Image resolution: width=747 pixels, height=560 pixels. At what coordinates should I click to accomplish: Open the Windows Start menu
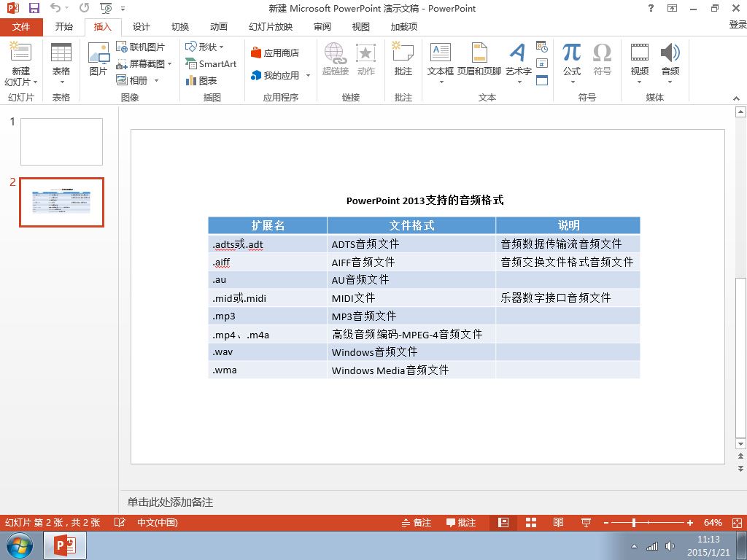(20, 545)
